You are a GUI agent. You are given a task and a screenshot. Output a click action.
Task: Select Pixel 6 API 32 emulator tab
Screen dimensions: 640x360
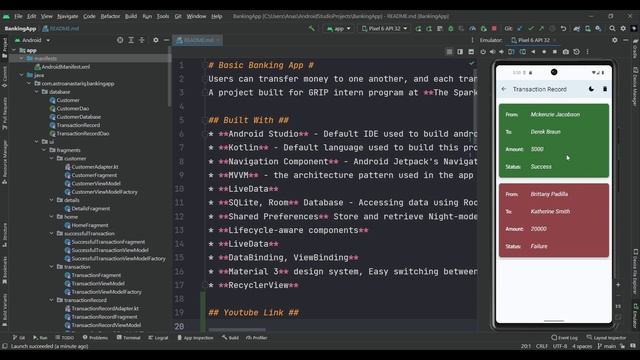tap(533, 40)
